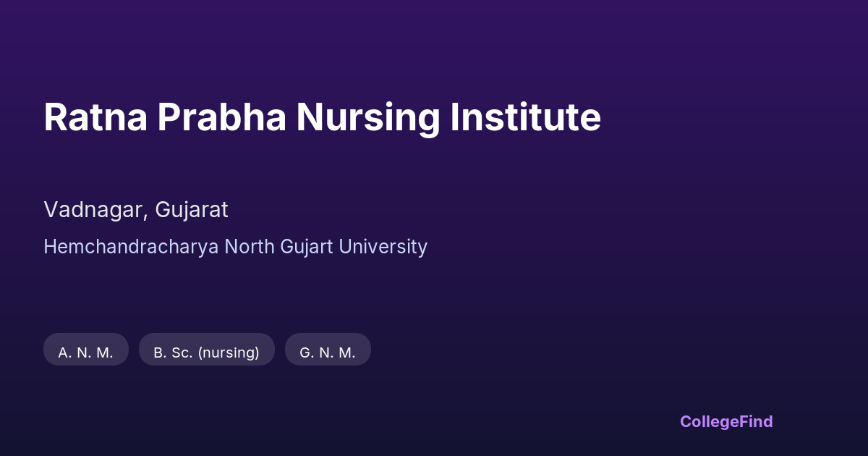Click "(nursing)" inside the B. Sc. chip
Viewport: 868px width, 456px height.
pyautogui.click(x=229, y=352)
